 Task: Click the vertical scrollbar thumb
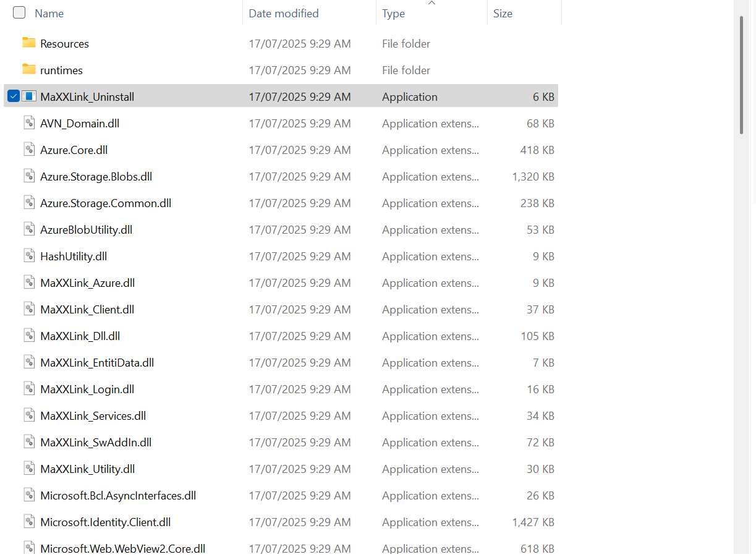coord(741,75)
